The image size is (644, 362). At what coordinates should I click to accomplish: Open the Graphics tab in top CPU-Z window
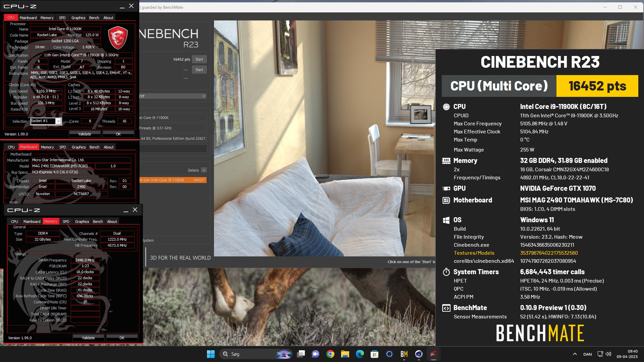pyautogui.click(x=78, y=18)
